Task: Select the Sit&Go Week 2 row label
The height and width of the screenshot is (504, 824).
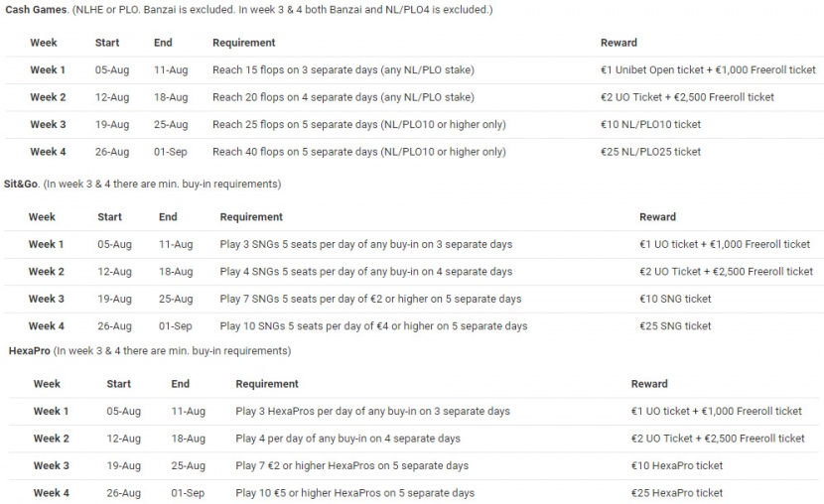Action: [47, 272]
